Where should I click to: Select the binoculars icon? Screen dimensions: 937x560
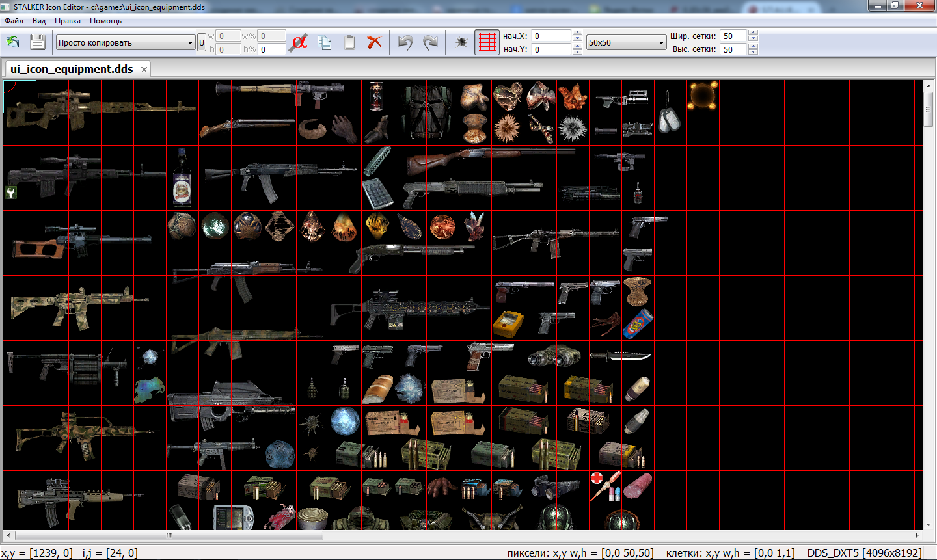(554, 356)
